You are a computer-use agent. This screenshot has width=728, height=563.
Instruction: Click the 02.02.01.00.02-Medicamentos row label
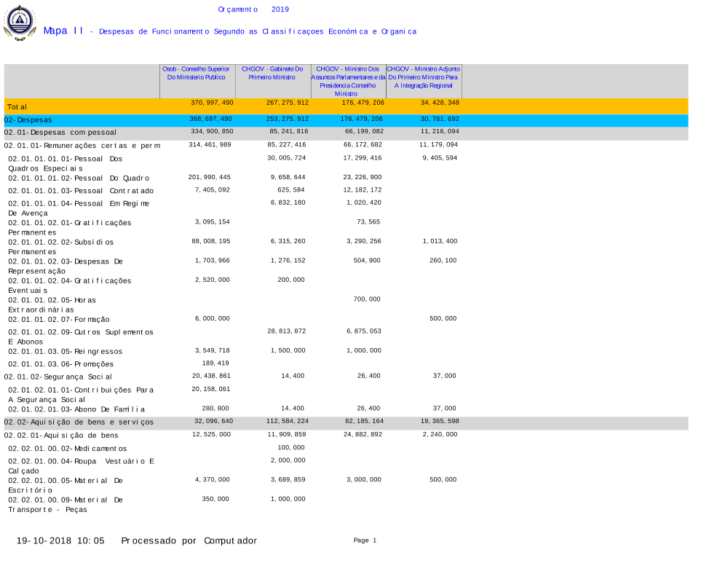[68, 449]
